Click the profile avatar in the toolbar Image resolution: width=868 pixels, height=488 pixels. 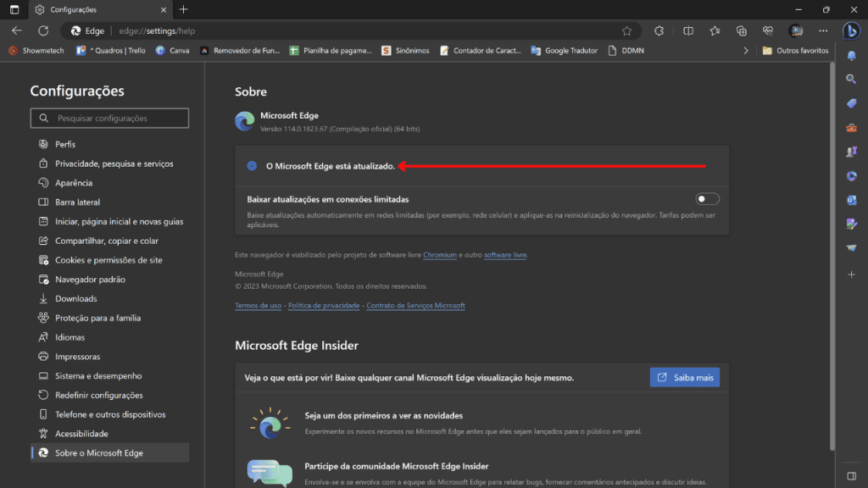click(x=796, y=30)
